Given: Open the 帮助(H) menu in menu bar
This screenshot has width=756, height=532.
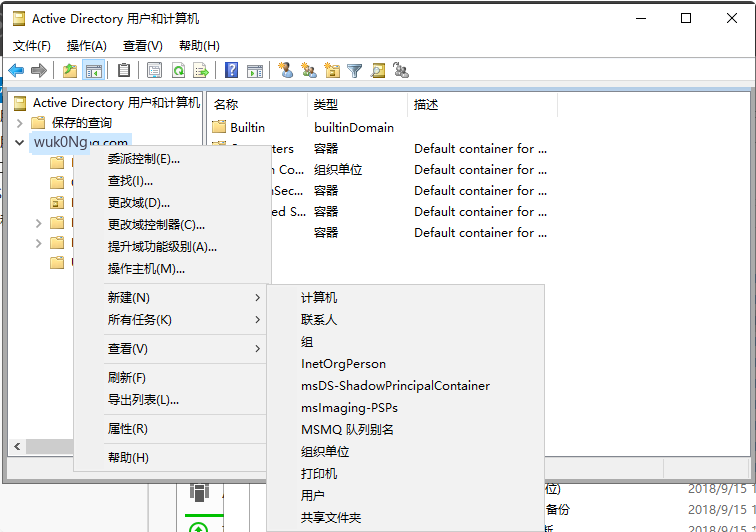Looking at the screenshot, I should click(199, 46).
